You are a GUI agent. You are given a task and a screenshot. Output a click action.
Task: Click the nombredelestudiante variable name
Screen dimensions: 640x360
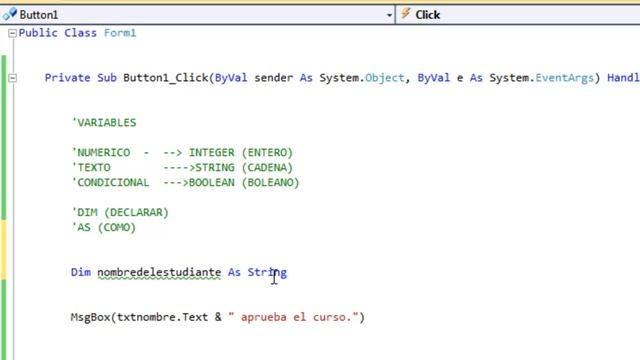[x=159, y=272]
